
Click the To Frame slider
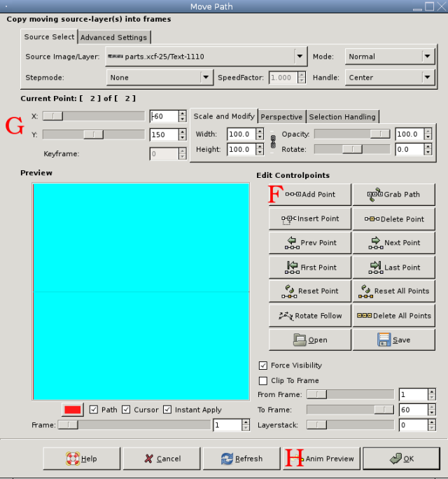pyautogui.click(x=350, y=410)
